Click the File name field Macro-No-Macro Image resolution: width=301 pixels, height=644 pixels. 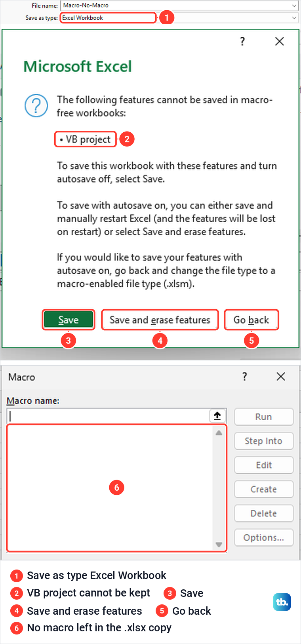tap(179, 6)
